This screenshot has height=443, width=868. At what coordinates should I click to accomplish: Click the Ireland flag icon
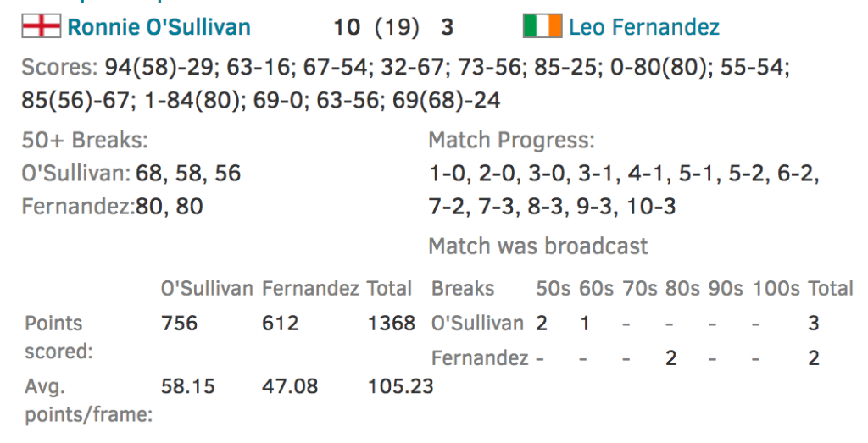542,27
